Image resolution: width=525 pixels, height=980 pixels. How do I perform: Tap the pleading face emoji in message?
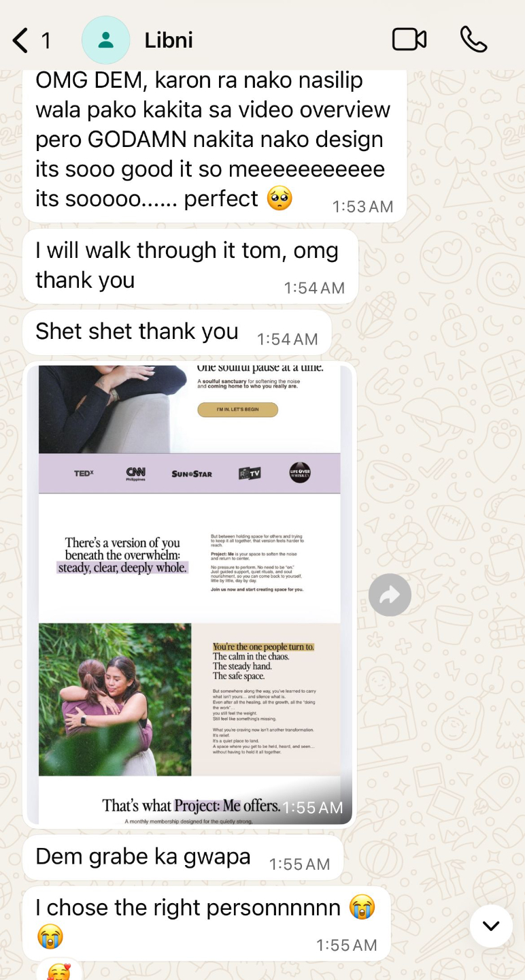pos(280,198)
